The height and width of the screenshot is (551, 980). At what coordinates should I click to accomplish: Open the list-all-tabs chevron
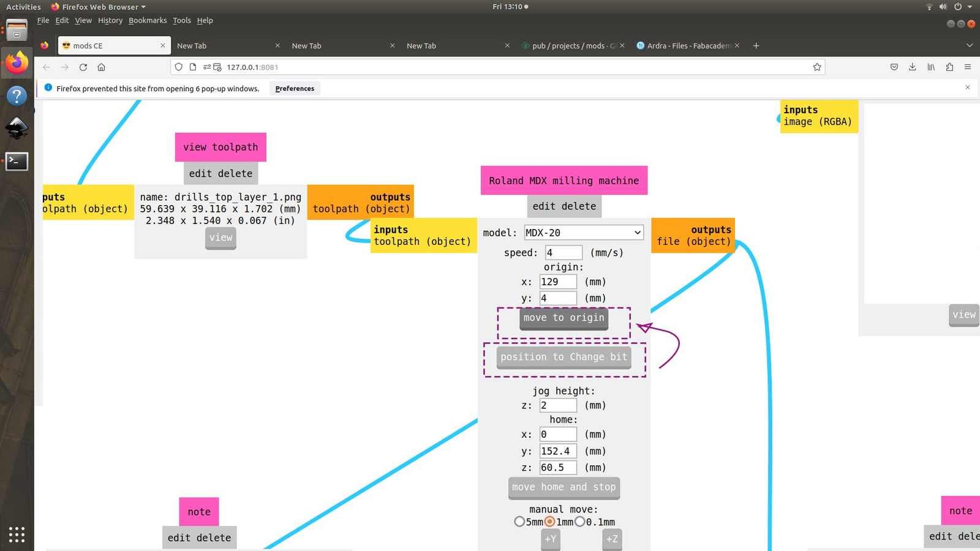point(970,45)
